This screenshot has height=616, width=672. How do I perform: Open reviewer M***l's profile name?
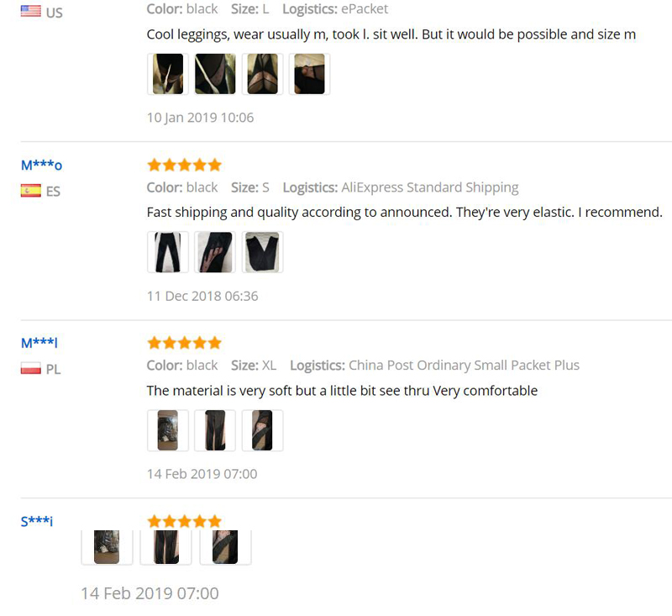coord(39,343)
